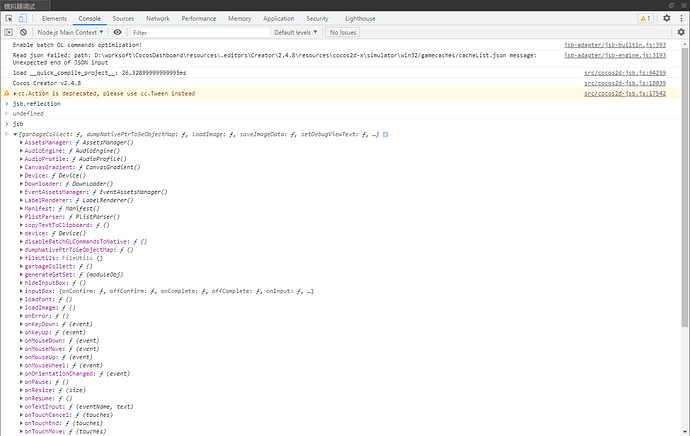Open jsb-builtin.js:393 source link
The width and height of the screenshot is (690, 436).
tap(615, 45)
